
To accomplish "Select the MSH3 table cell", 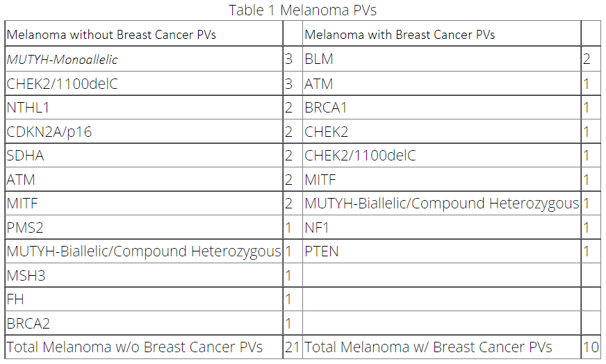I will (x=26, y=275).
